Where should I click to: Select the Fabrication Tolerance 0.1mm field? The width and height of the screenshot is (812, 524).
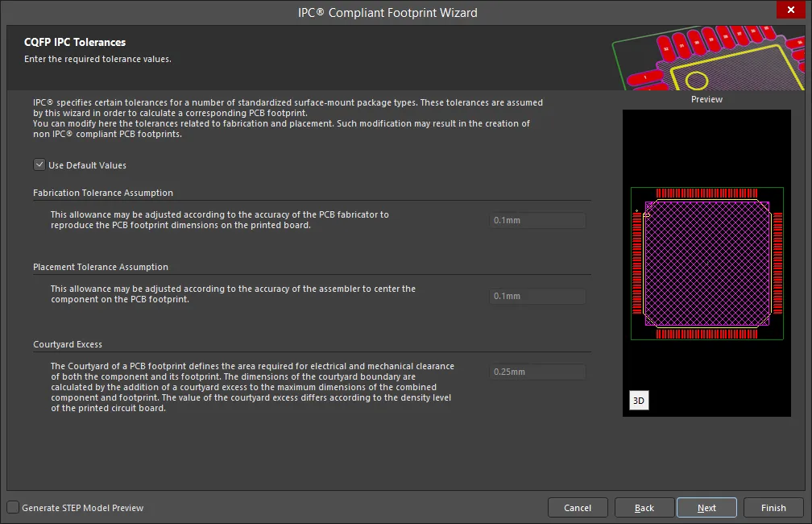tap(537, 220)
